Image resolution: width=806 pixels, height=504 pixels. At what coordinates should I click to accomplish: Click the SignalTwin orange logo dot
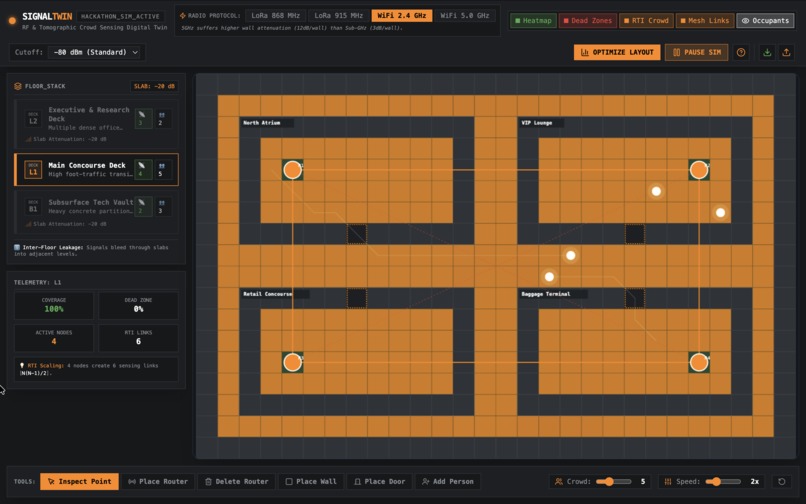click(x=12, y=21)
